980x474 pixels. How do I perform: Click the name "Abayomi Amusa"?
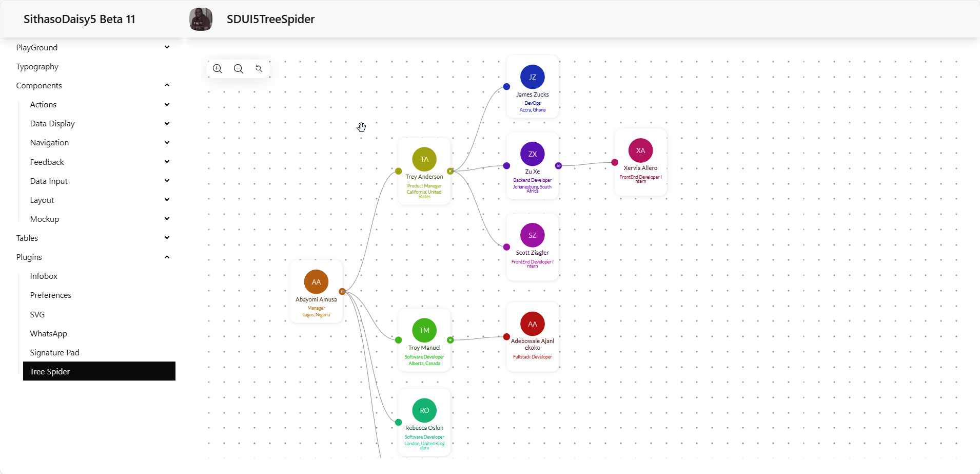[x=316, y=299]
